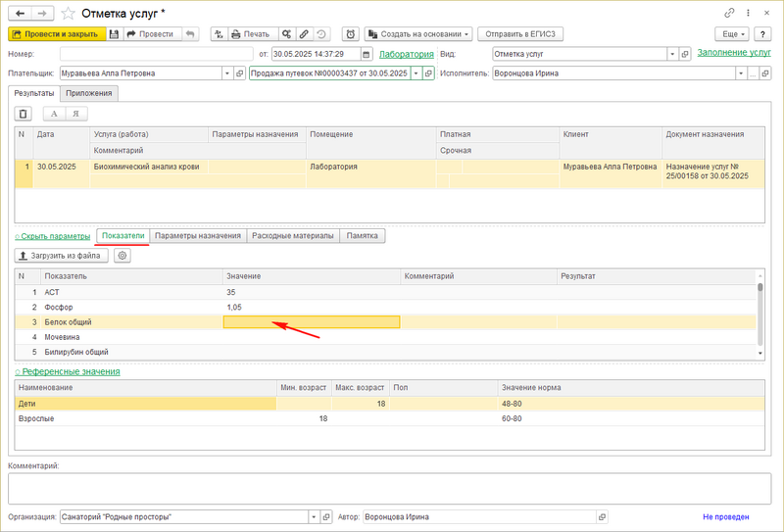Add document to favorites with star icon
This screenshot has width=784, height=532.
68,13
